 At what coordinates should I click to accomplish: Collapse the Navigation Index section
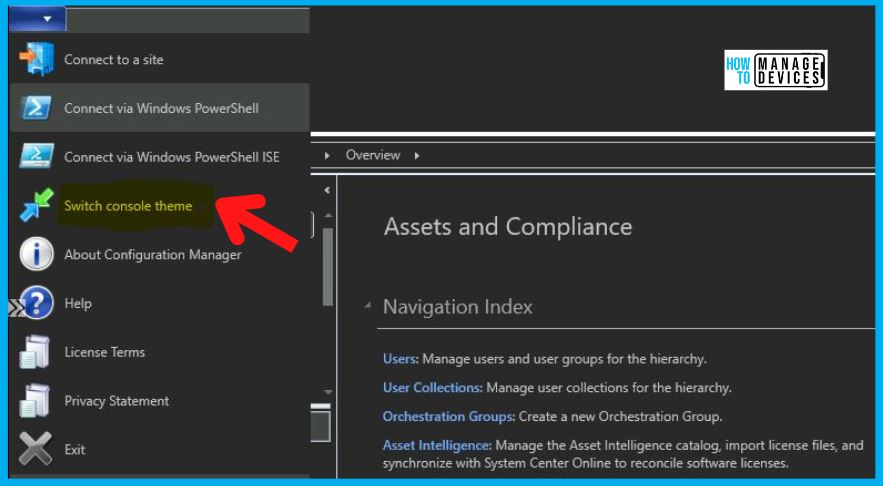pos(368,306)
